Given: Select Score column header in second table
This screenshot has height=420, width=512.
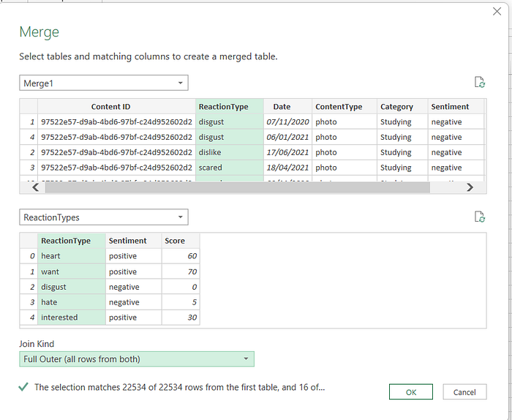Looking at the screenshot, I should click(x=175, y=241).
